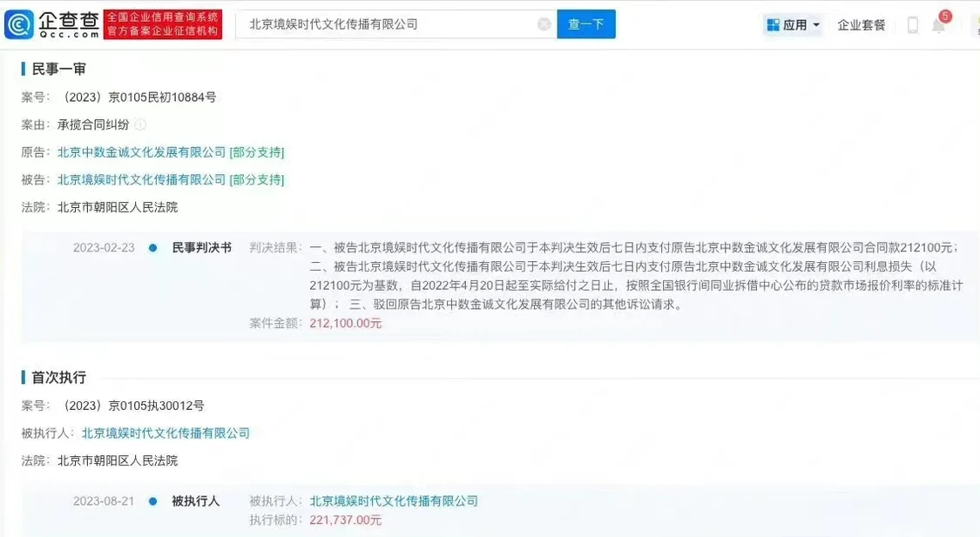Click into the company name search field
The height and width of the screenshot is (537, 980).
click(x=388, y=24)
